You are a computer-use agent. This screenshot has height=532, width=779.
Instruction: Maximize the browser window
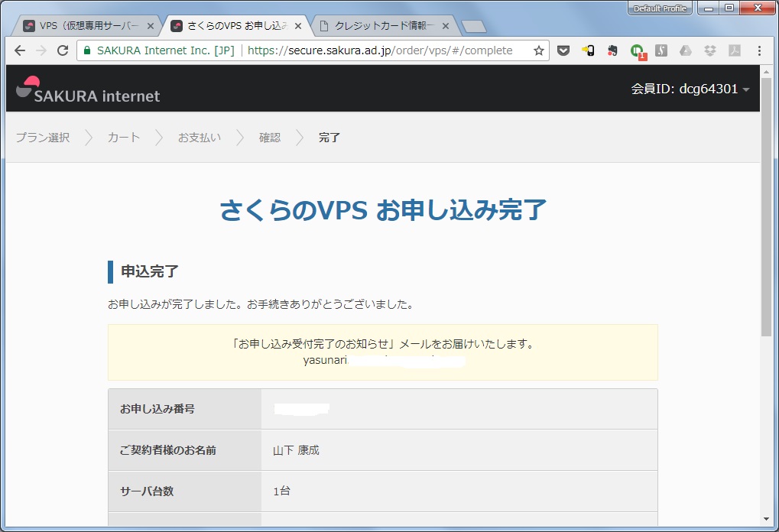(729, 8)
